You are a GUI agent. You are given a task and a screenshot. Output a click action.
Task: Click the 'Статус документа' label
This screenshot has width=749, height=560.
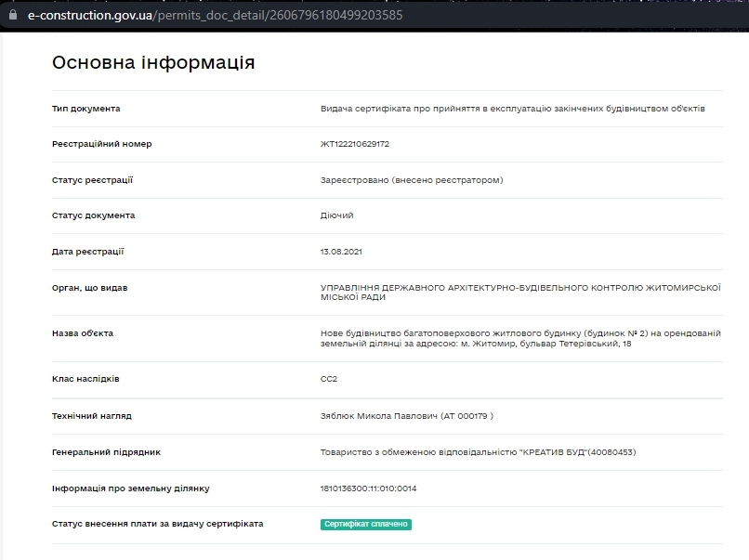pos(93,215)
